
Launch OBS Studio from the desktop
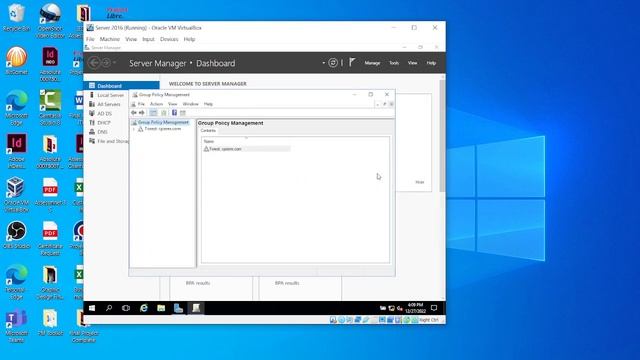point(16,235)
